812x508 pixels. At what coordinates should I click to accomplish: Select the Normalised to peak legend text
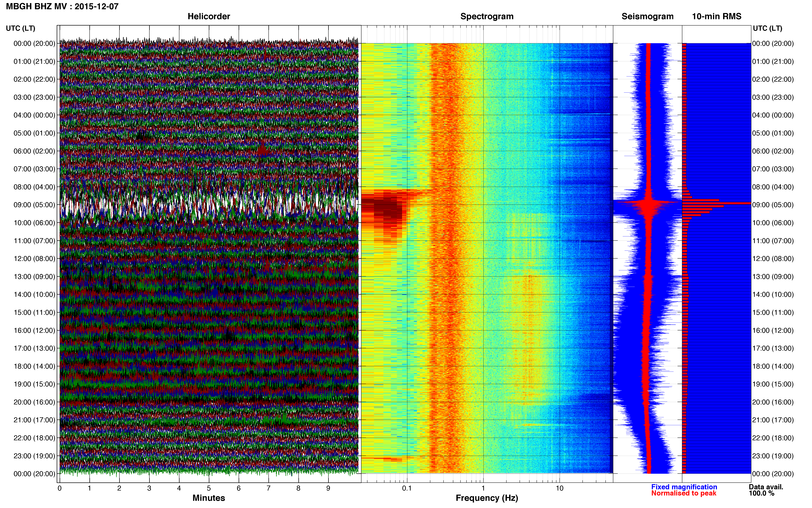(684, 493)
